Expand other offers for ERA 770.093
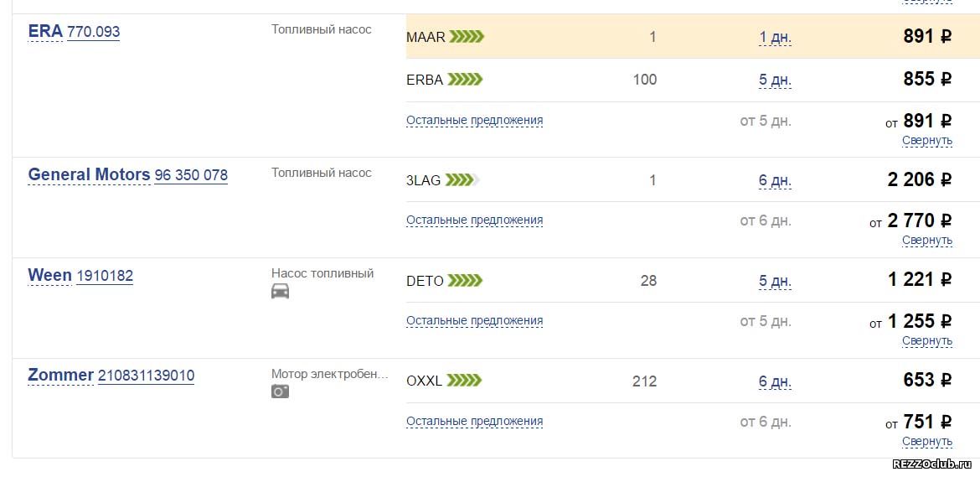Image resolution: width=980 pixels, height=477 pixels. [x=474, y=120]
